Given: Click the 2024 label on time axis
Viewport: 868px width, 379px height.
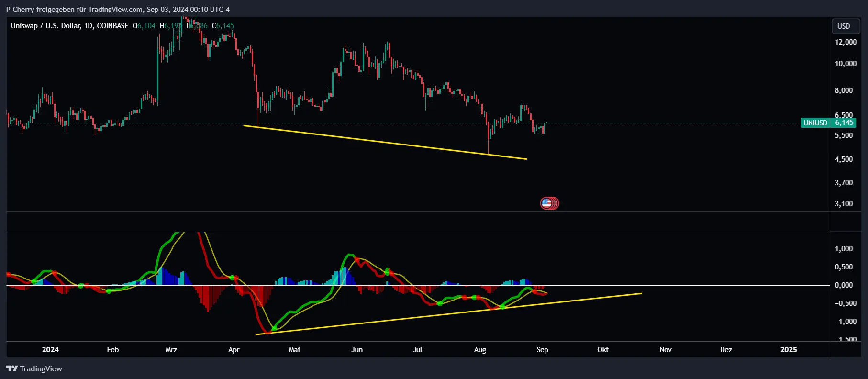Looking at the screenshot, I should tap(50, 350).
